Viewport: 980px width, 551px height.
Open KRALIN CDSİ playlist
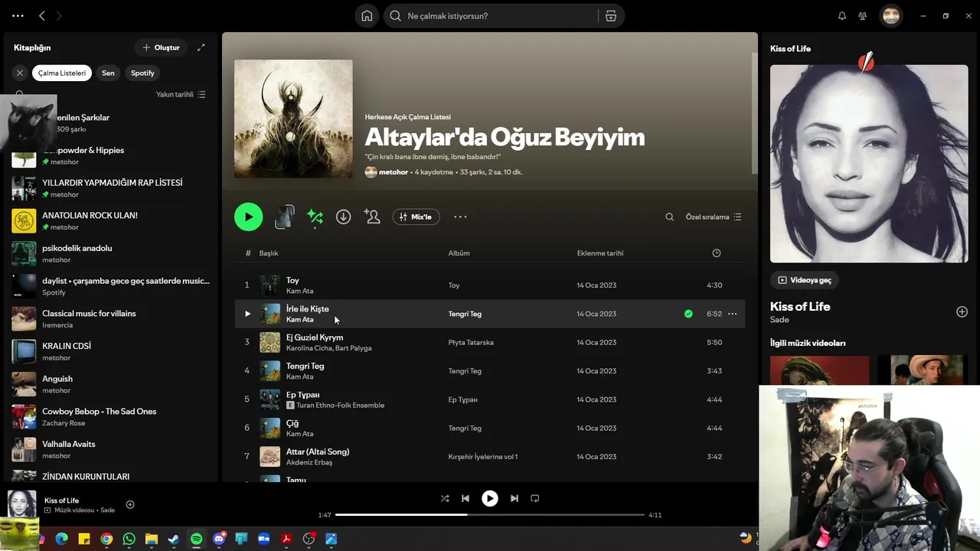click(111, 352)
